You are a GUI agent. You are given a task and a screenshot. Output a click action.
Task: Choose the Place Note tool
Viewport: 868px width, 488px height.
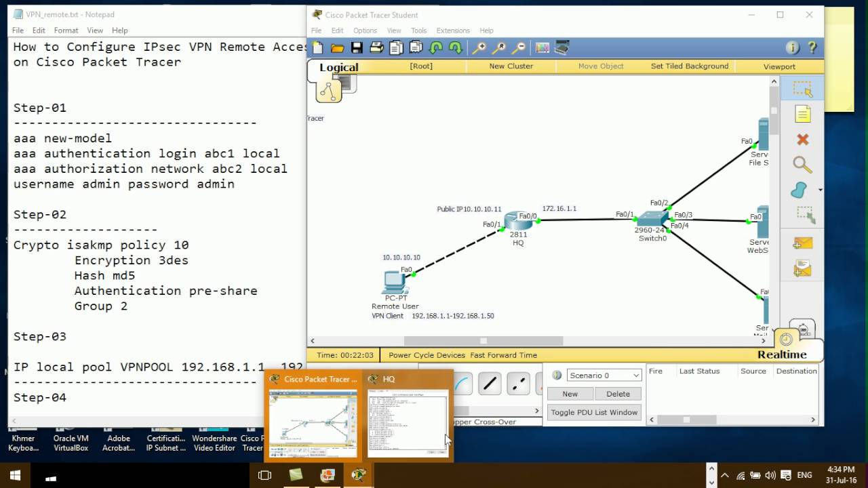point(802,114)
